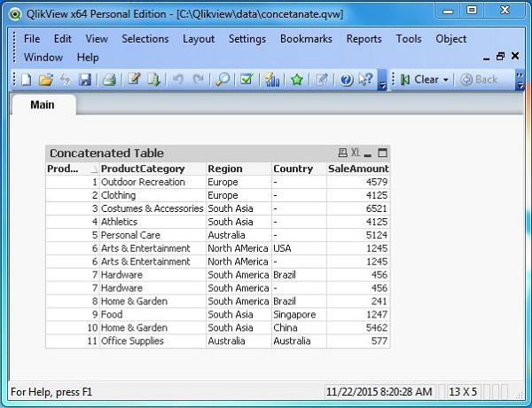Minimize the inner document window

(486, 58)
